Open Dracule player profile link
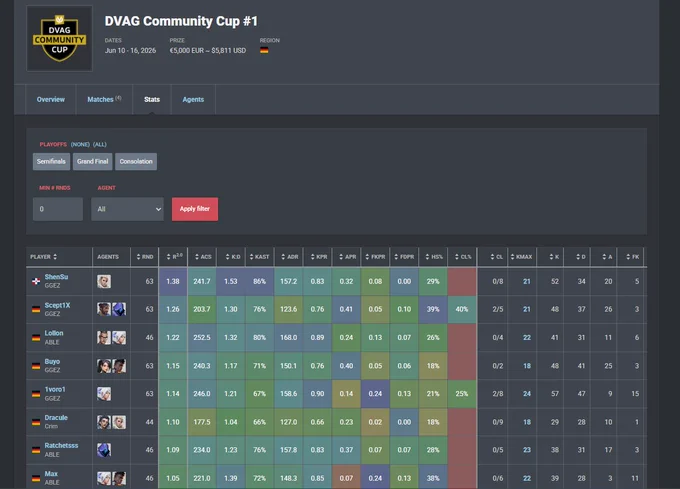The height and width of the screenshot is (489, 680). pos(56,417)
